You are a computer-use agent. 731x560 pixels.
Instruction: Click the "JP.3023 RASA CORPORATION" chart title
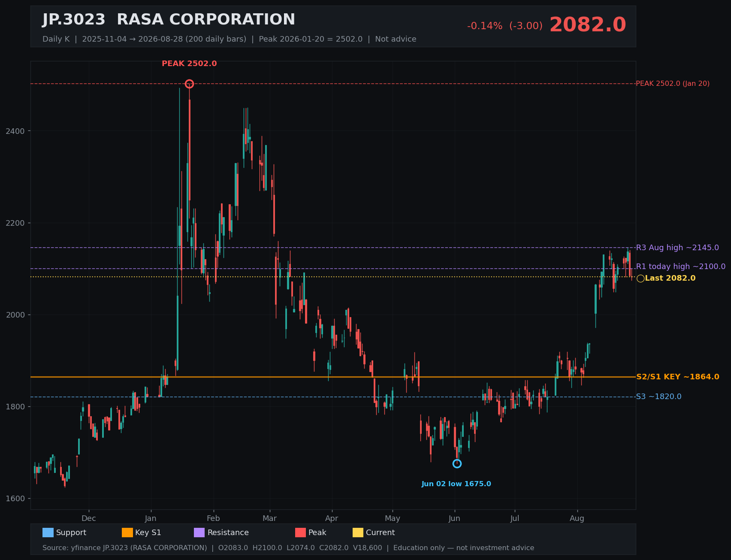[169, 20]
